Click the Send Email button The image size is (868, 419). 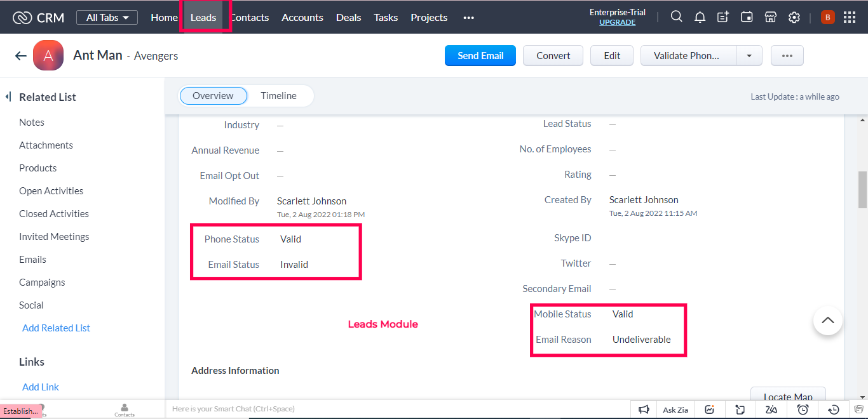[480, 56]
